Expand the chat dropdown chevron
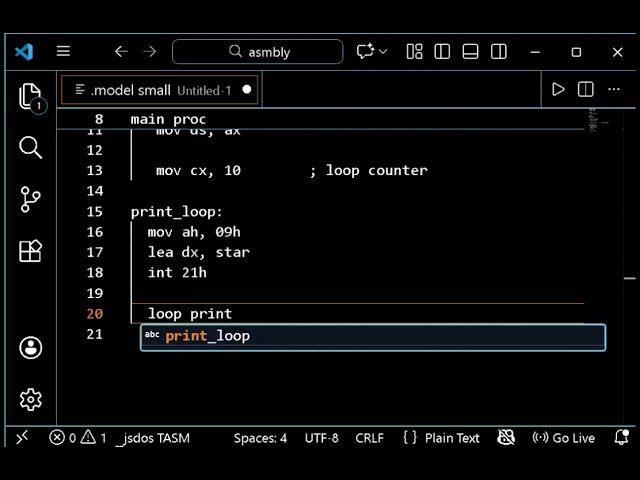Image resolution: width=640 pixels, height=480 pixels. [383, 52]
